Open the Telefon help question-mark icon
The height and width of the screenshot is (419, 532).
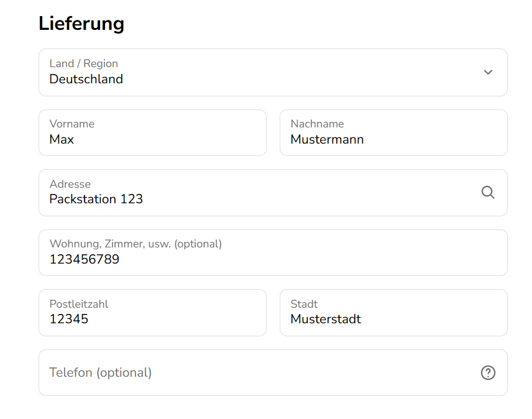pos(488,372)
